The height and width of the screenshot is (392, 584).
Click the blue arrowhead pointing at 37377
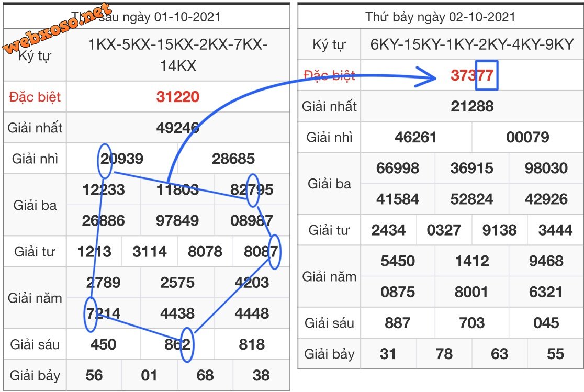point(430,79)
